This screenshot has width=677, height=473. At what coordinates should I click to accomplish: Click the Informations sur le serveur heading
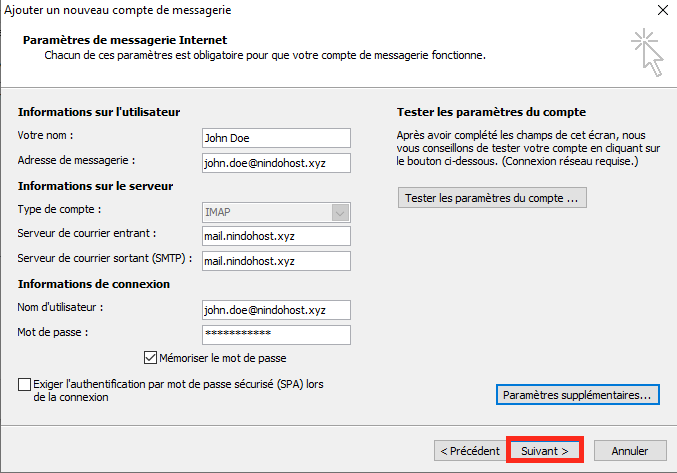pyautogui.click(x=95, y=186)
